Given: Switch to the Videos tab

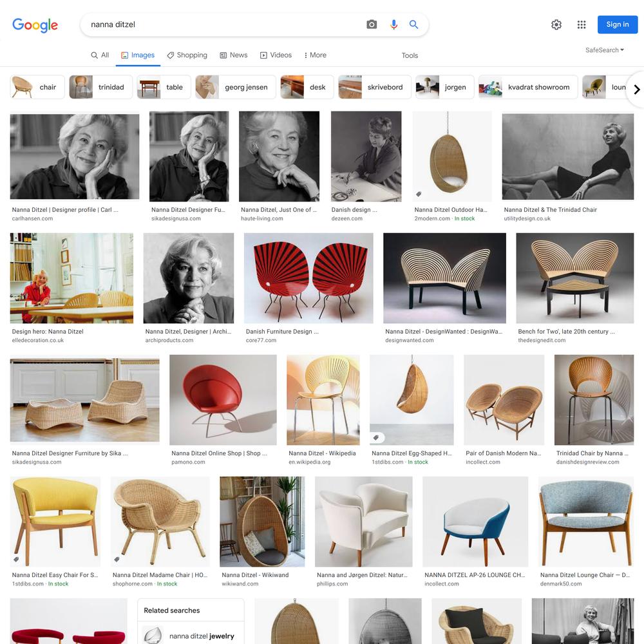Looking at the screenshot, I should [276, 55].
